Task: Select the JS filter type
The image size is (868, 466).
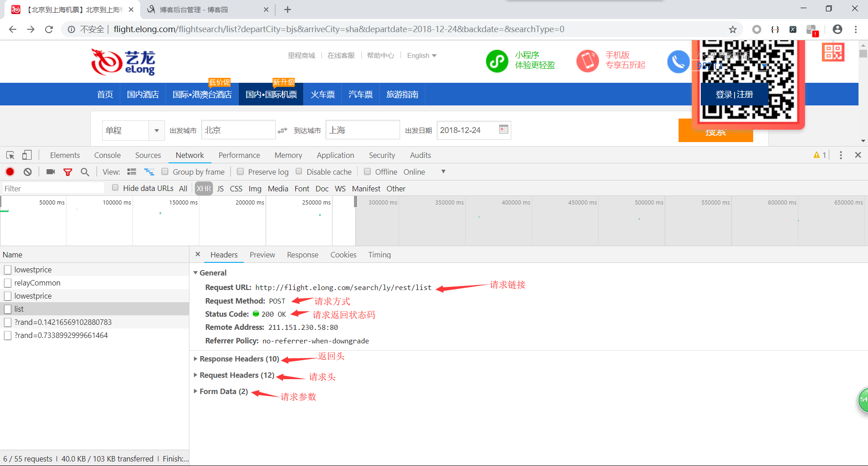Action: (220, 189)
